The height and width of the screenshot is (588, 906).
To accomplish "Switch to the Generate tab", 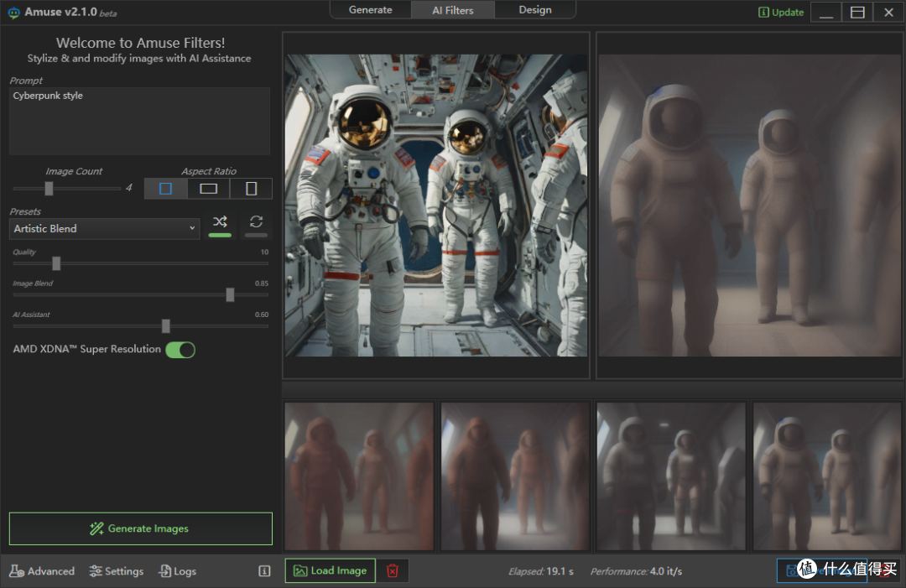I will 370,10.
